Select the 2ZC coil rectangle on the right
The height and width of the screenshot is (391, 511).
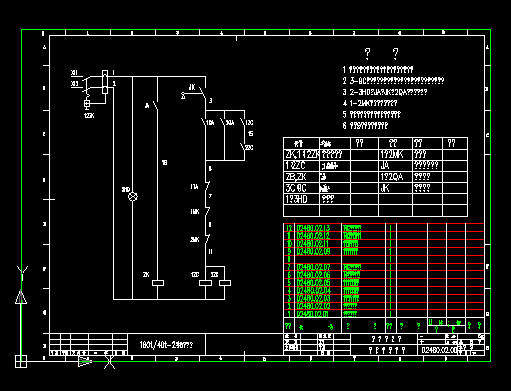pyautogui.click(x=225, y=283)
